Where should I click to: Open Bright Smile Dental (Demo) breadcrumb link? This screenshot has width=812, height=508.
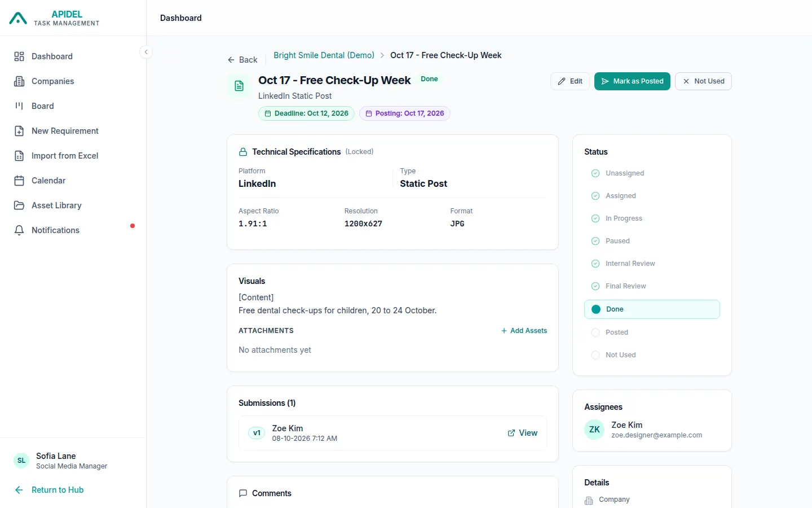pyautogui.click(x=324, y=55)
